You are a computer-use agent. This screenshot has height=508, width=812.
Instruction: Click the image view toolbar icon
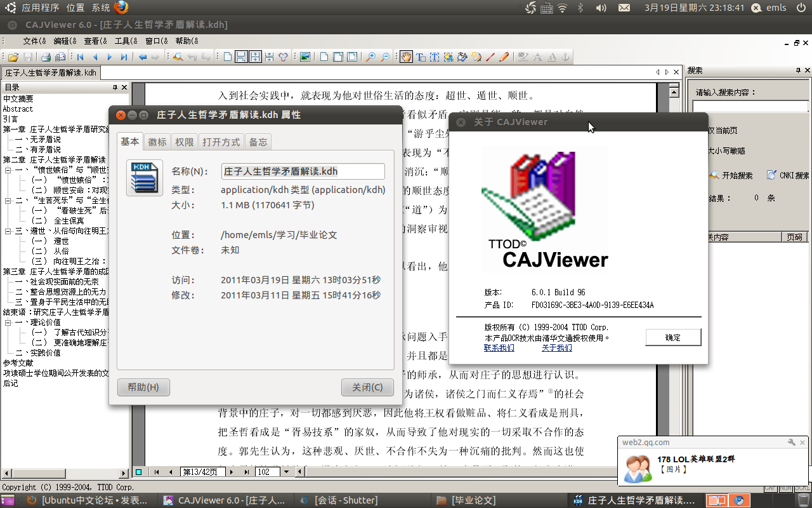(x=305, y=57)
